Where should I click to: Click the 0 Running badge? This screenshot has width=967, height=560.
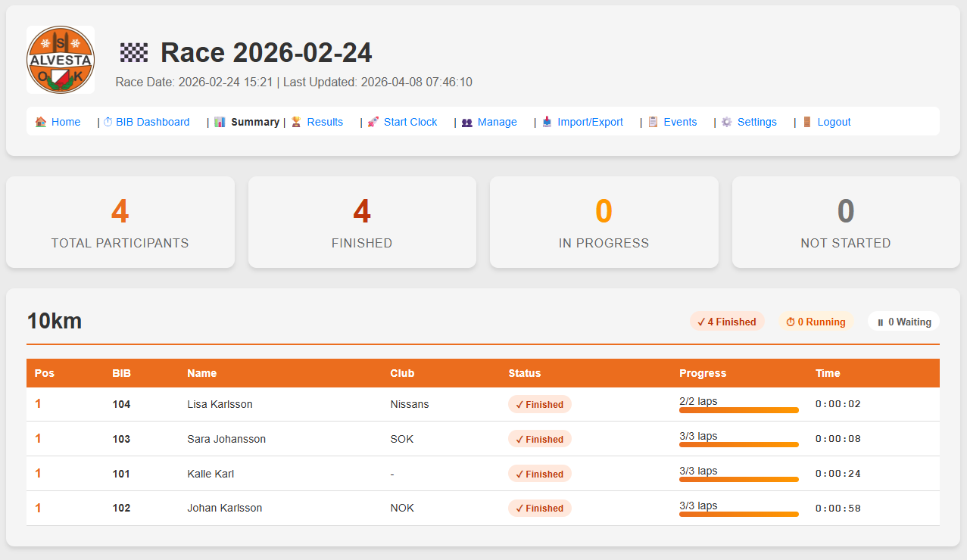point(816,322)
